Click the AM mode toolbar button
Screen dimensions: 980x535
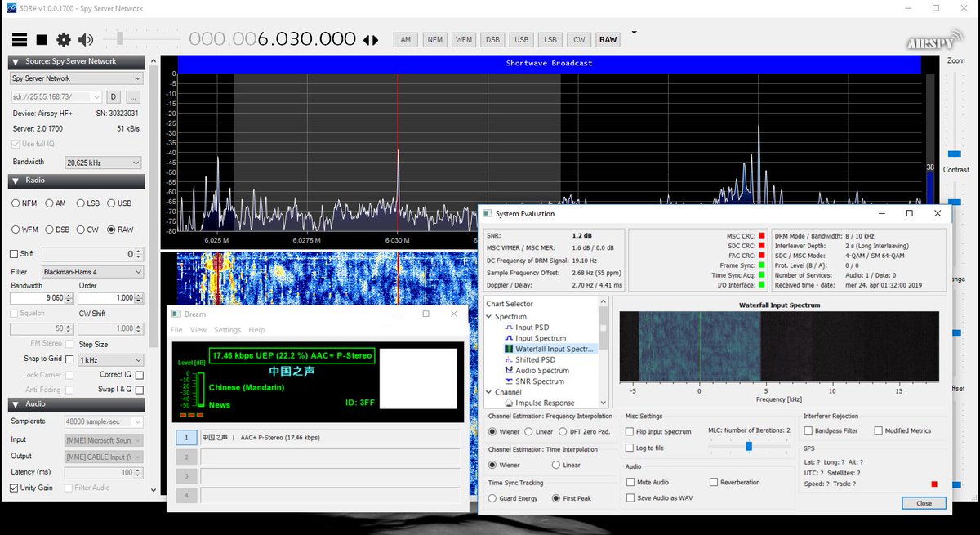[406, 39]
